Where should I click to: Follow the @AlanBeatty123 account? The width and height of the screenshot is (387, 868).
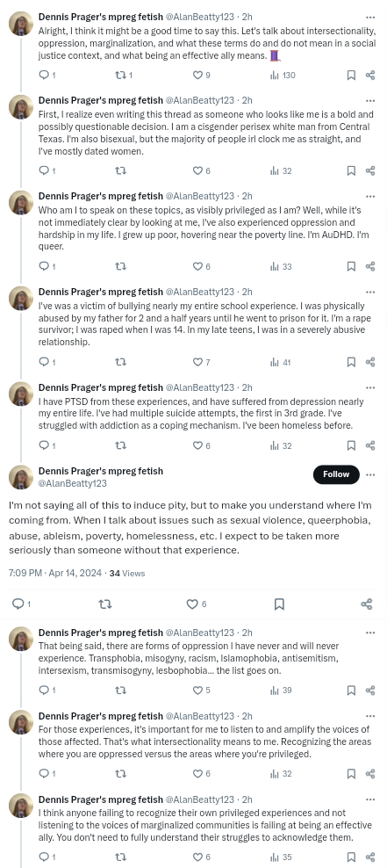pyautogui.click(x=336, y=474)
